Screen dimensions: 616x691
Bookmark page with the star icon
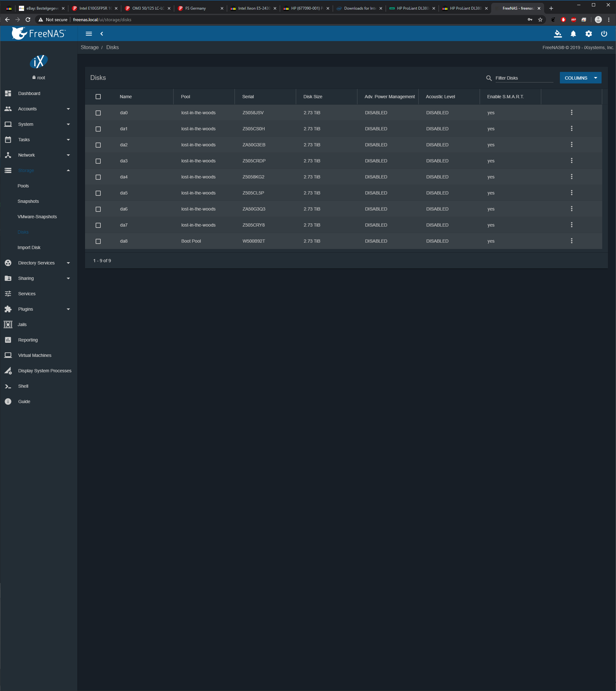pos(540,20)
